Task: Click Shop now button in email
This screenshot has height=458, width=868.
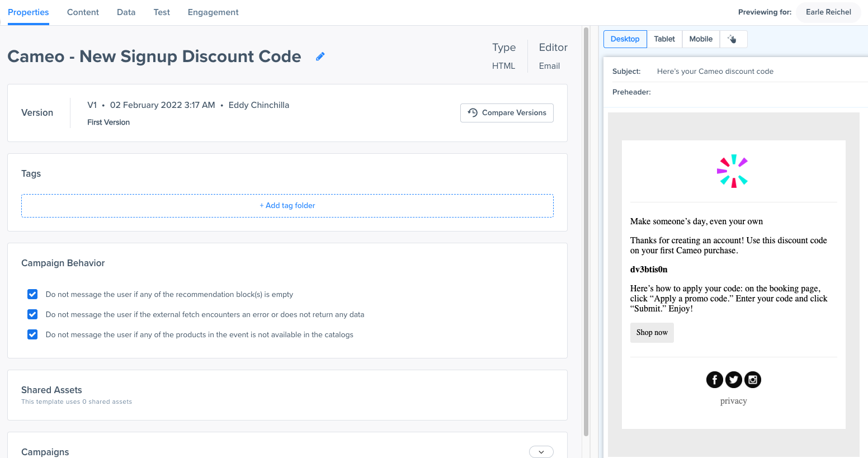Action: click(652, 333)
